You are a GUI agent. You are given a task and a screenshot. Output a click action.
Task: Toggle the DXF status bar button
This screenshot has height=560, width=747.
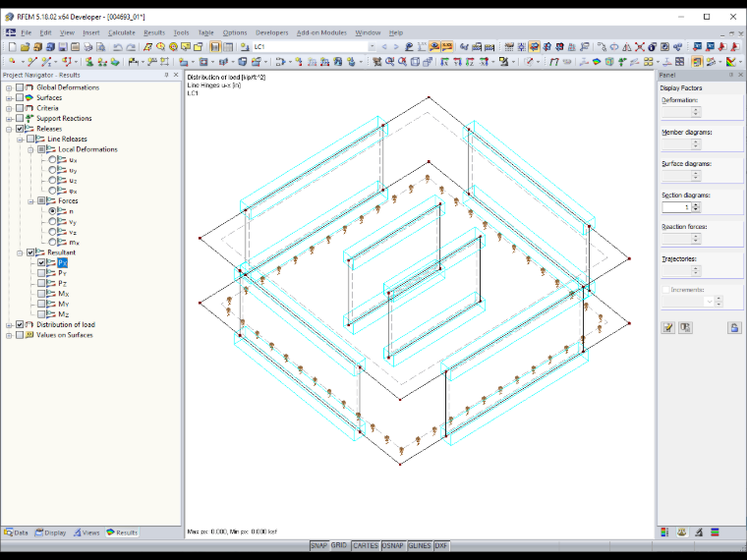[441, 545]
